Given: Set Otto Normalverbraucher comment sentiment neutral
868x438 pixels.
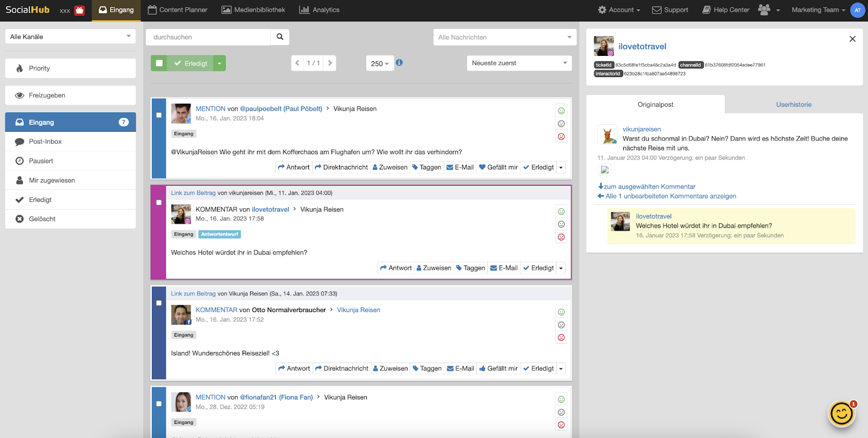Looking at the screenshot, I should (x=561, y=325).
